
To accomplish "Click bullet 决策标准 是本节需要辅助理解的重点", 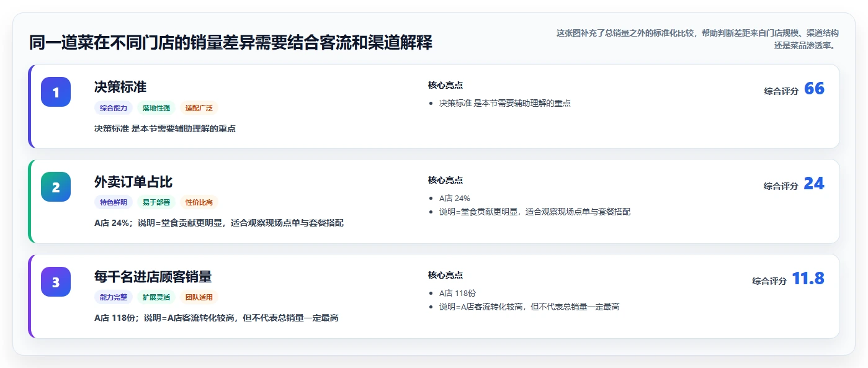I will [x=505, y=104].
